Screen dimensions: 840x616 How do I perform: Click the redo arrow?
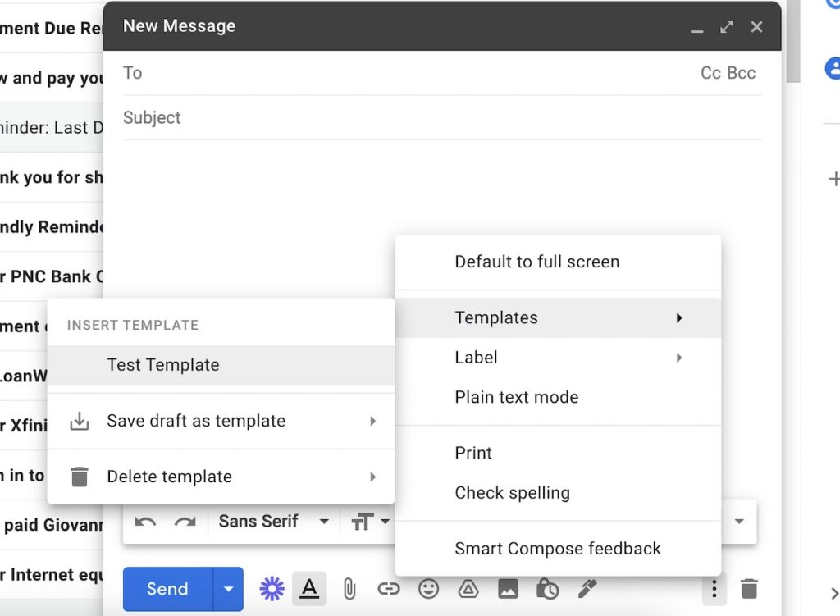pos(185,522)
